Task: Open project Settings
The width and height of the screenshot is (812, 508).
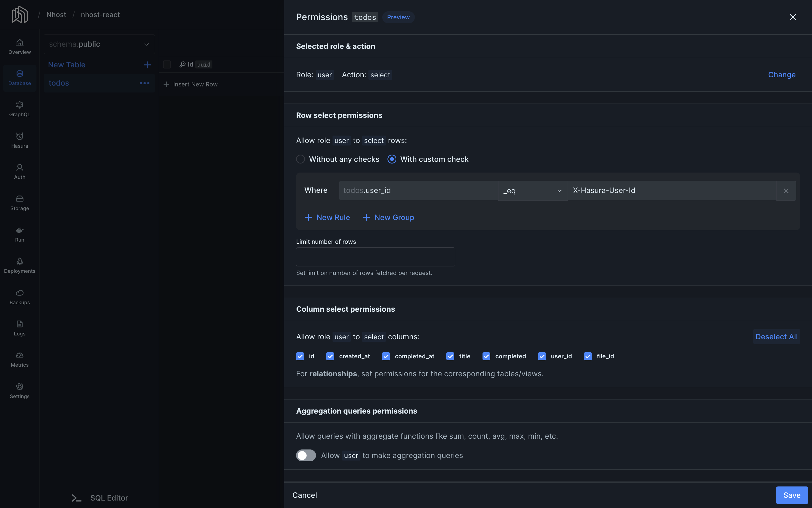Action: tap(19, 391)
